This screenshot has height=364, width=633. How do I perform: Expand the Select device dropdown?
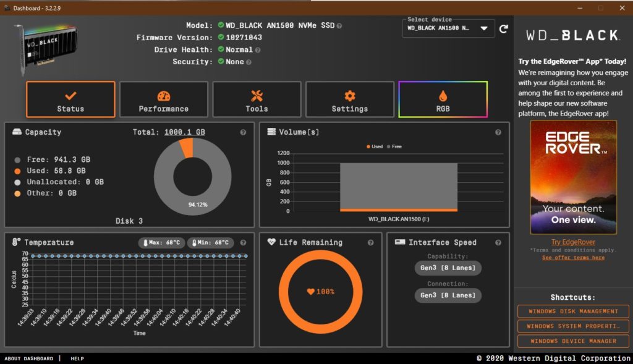pos(448,28)
